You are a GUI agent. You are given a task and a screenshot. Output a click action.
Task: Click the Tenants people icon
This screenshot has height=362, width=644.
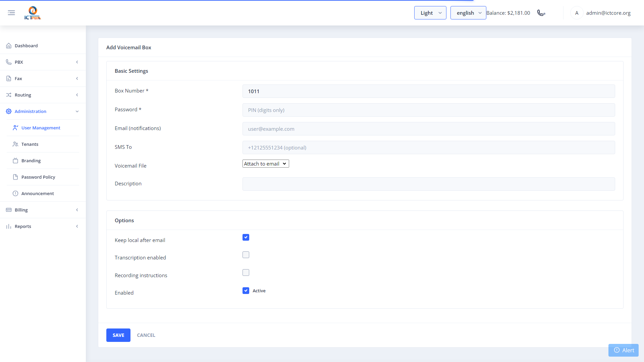15,144
